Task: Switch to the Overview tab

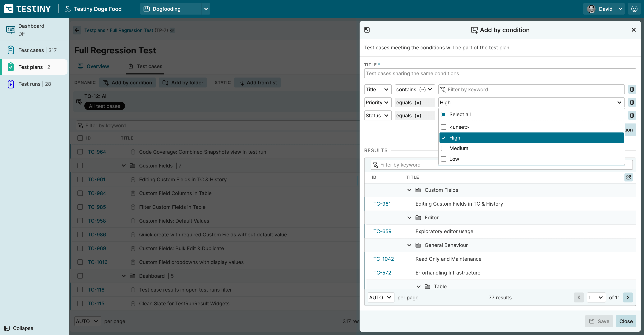Action: 93,66
